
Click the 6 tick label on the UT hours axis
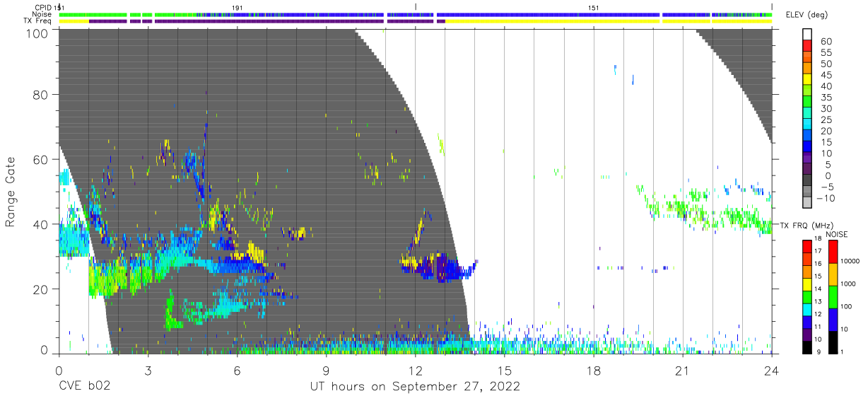tap(237, 370)
